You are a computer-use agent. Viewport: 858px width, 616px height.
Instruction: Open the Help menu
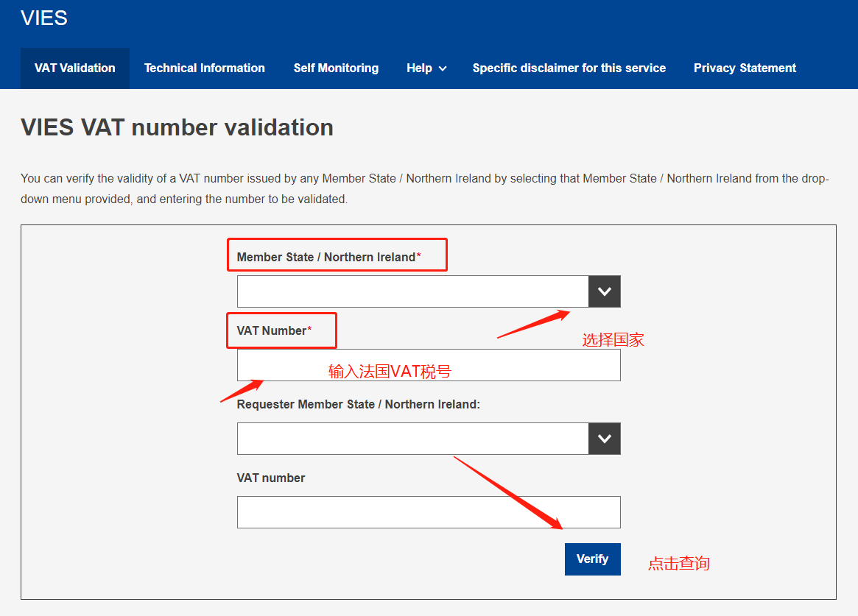click(419, 68)
